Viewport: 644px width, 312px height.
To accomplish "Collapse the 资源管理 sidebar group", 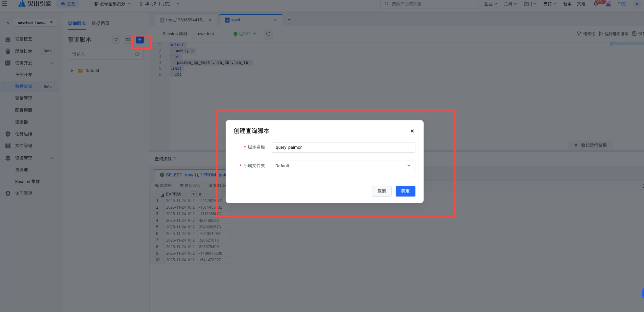I will (x=52, y=158).
